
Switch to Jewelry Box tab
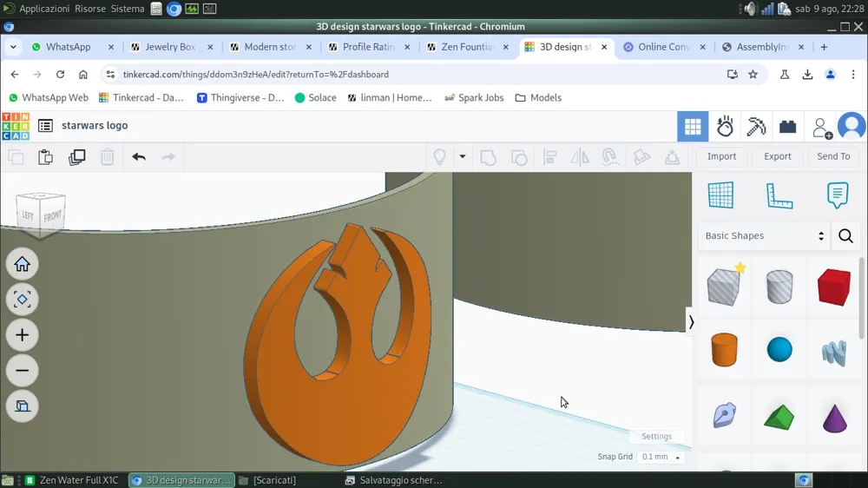point(171,47)
